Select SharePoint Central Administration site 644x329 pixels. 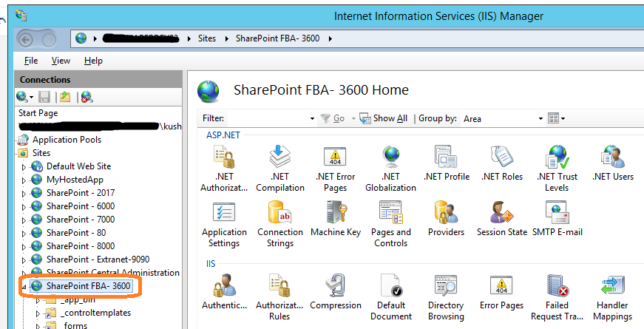113,273
